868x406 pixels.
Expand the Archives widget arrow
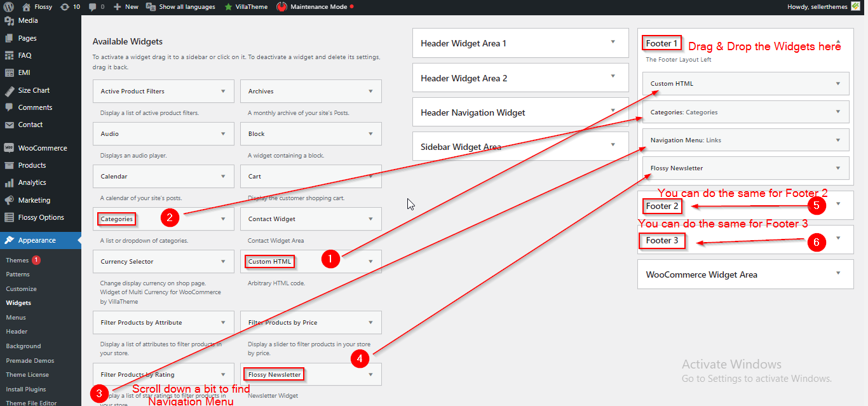[370, 91]
